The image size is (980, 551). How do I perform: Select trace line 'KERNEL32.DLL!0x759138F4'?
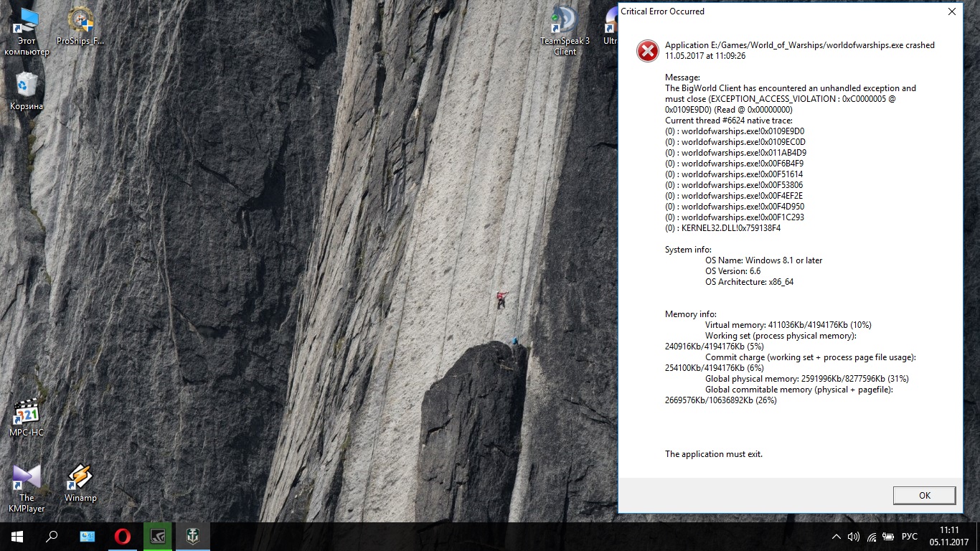722,228
